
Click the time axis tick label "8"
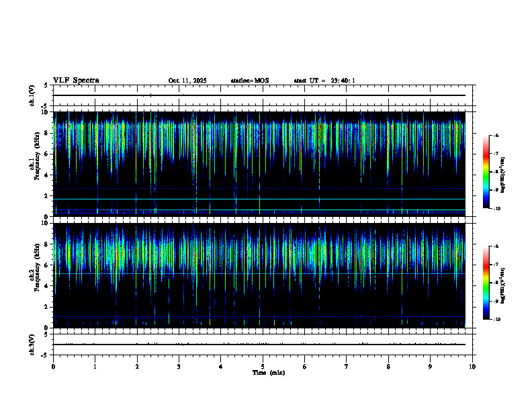(388, 367)
